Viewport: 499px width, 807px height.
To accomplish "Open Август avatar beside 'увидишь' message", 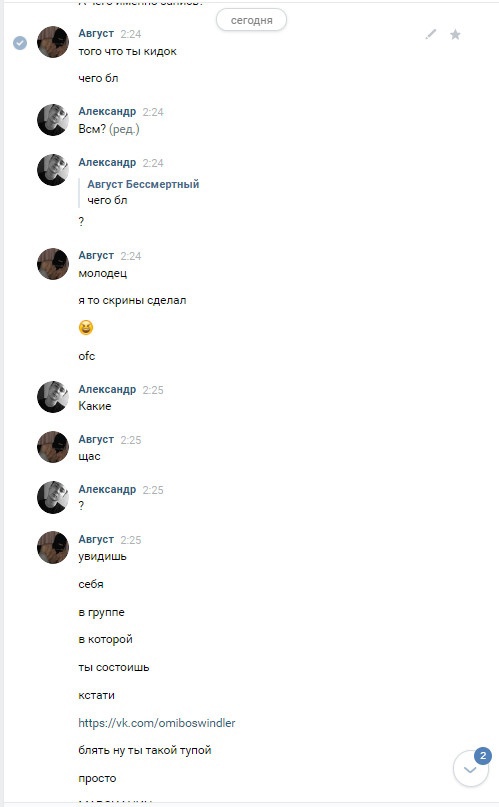I will (x=53, y=548).
